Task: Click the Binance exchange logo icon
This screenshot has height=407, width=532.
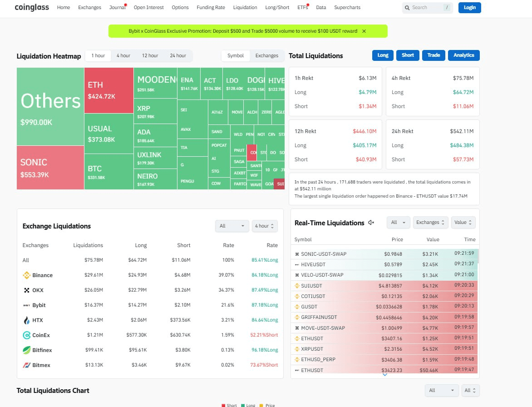Action: click(x=26, y=275)
